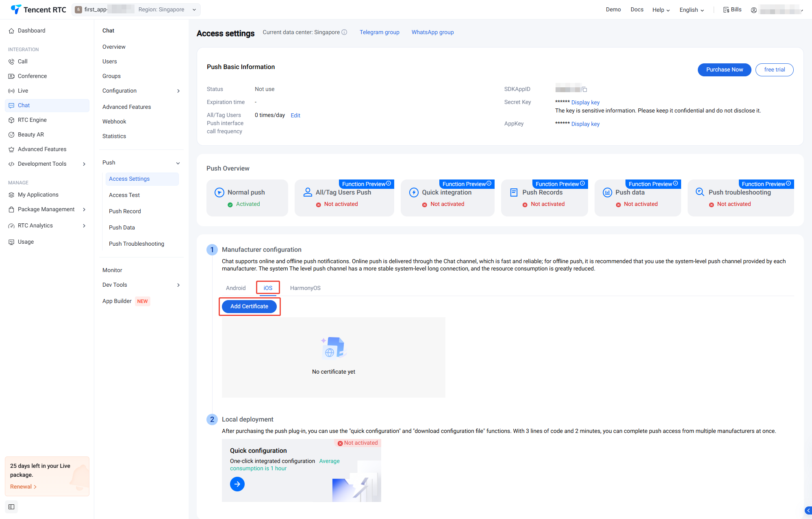Copy the SDKAppID with copy icon
The image size is (812, 519).
584,89
